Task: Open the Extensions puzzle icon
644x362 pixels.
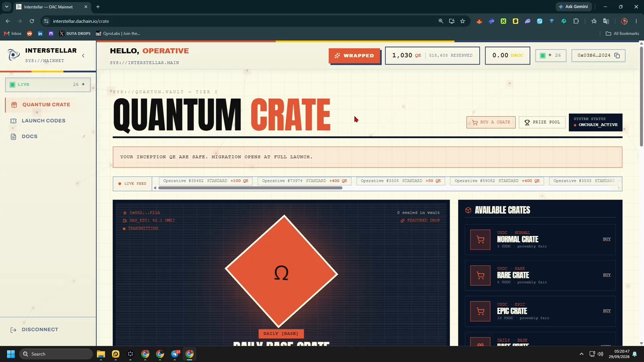Action: 576,21
